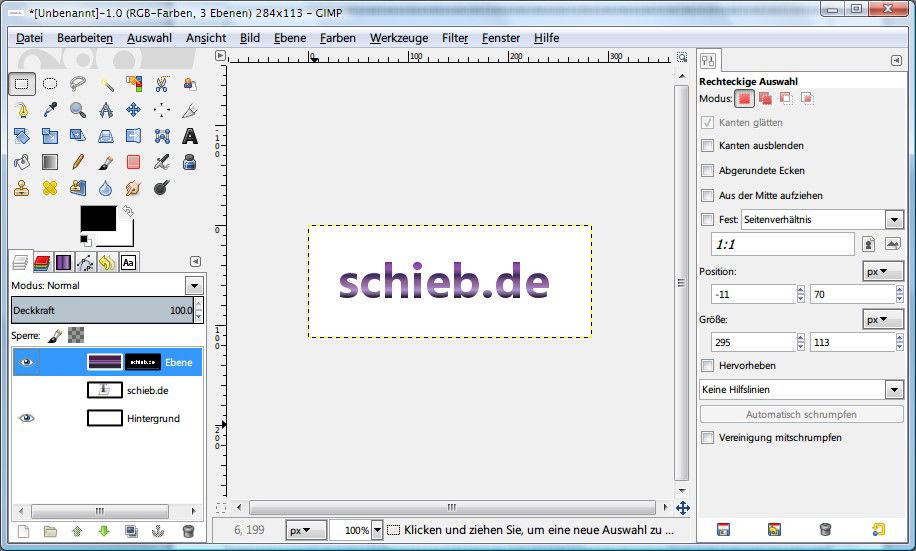Viewport: 916px width, 551px height.
Task: Select the Scale tool
Action: coord(50,136)
